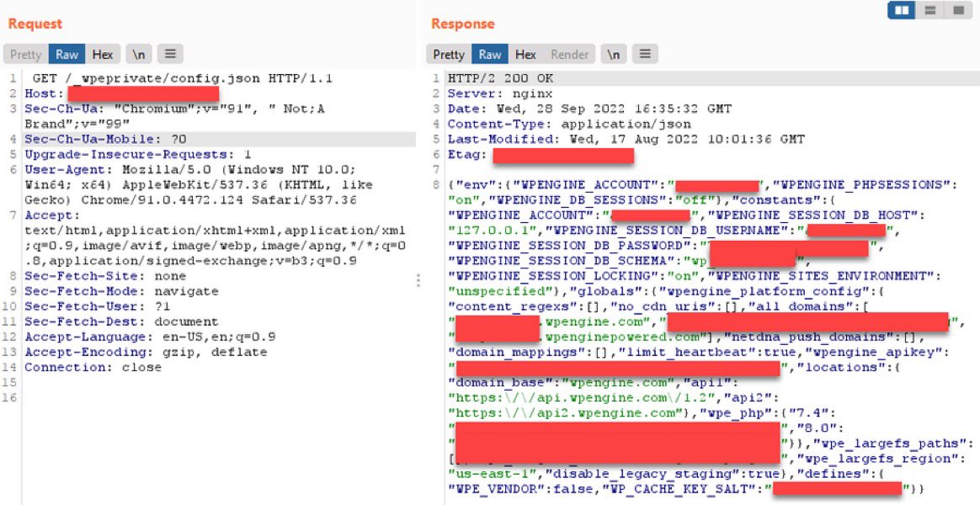This screenshot has width=980, height=505.
Task: Select Raw tab in Response panel
Action: point(490,55)
